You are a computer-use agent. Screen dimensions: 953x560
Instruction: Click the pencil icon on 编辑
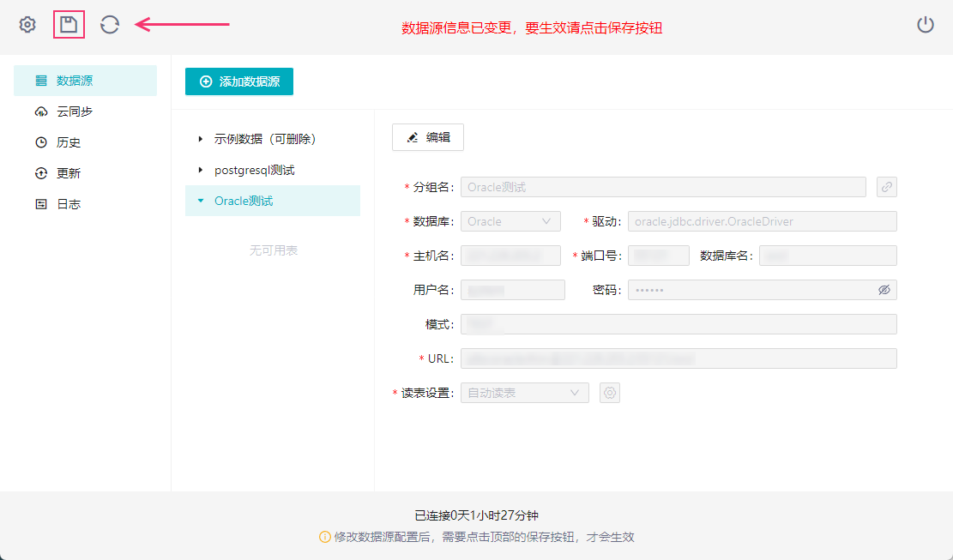coord(413,138)
